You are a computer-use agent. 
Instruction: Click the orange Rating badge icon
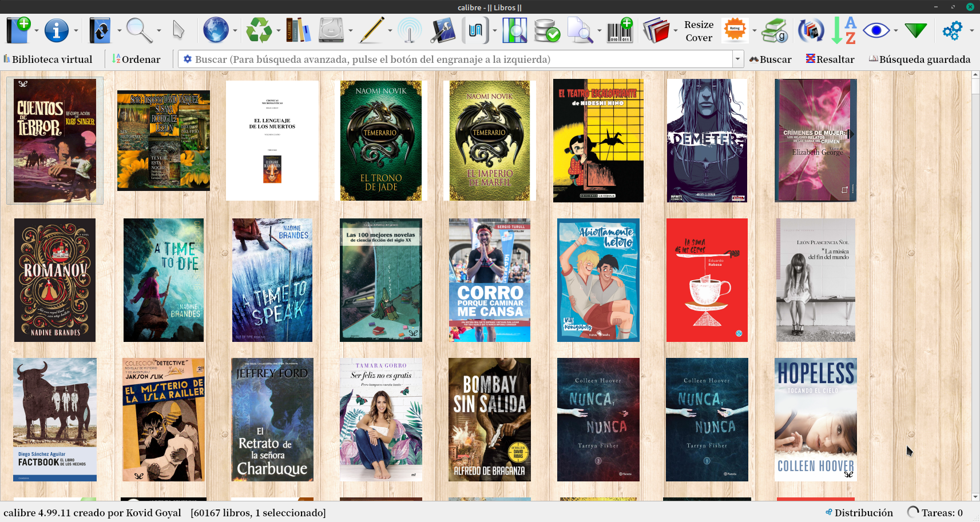point(735,30)
